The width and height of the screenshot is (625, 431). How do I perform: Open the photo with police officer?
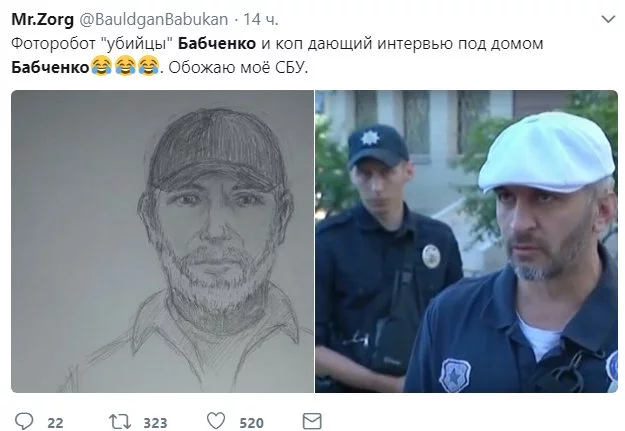[466, 241]
